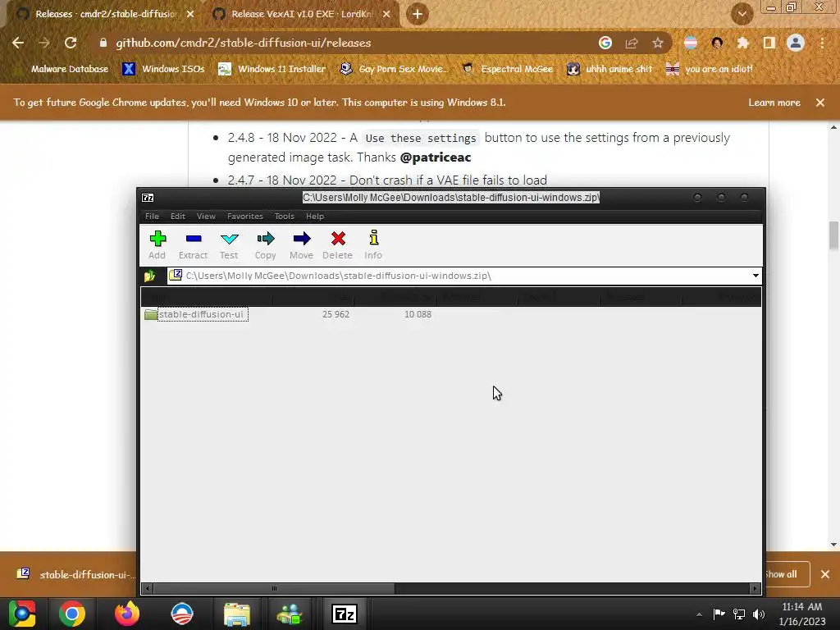The width and height of the screenshot is (840, 630).
Task: Click the 7-Zip horizontal scrollbar thumb
Action: click(x=274, y=588)
